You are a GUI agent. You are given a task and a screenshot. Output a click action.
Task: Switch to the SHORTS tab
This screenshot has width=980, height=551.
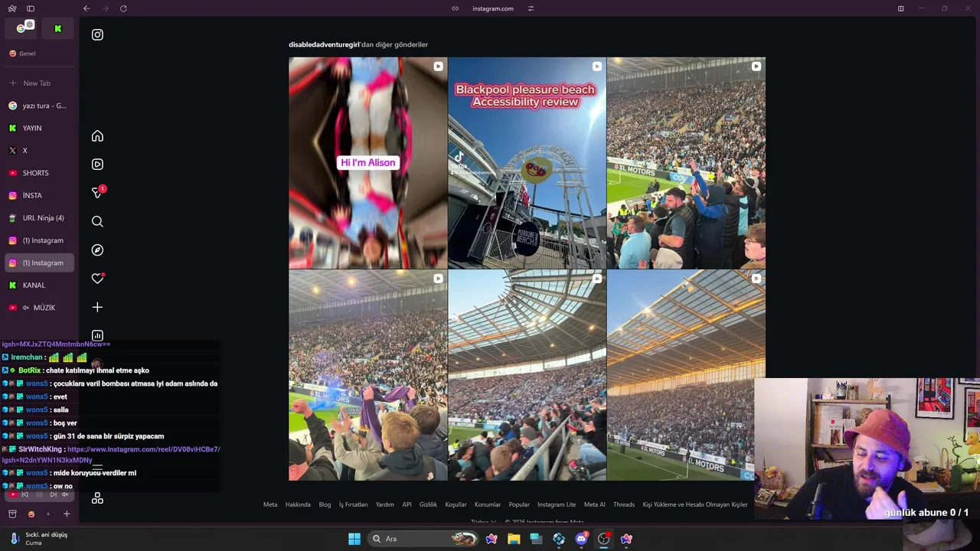click(39, 173)
